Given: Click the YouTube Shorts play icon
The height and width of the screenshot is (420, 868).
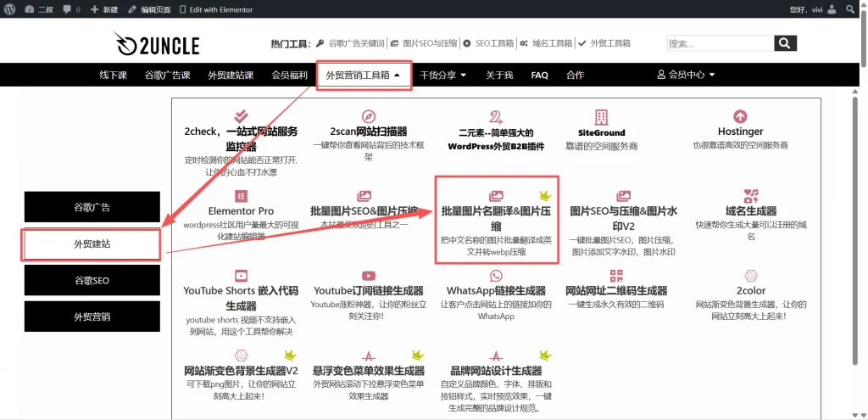Looking at the screenshot, I should pyautogui.click(x=242, y=275).
